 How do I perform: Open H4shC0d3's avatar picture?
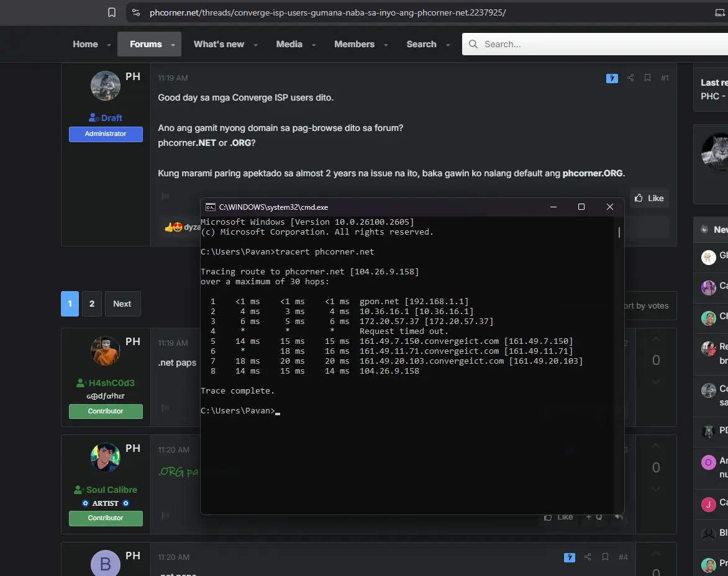tap(106, 351)
